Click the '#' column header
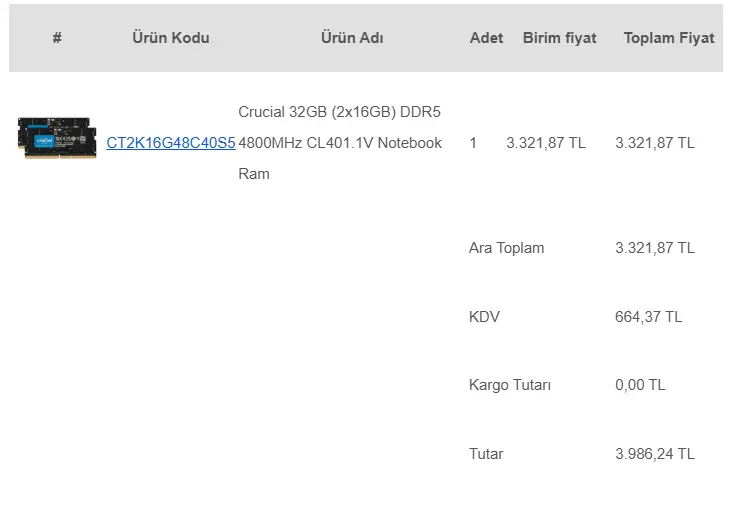 pos(57,38)
